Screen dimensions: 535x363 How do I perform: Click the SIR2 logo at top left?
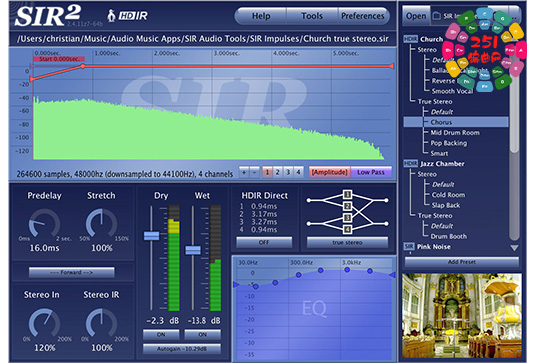(48, 16)
